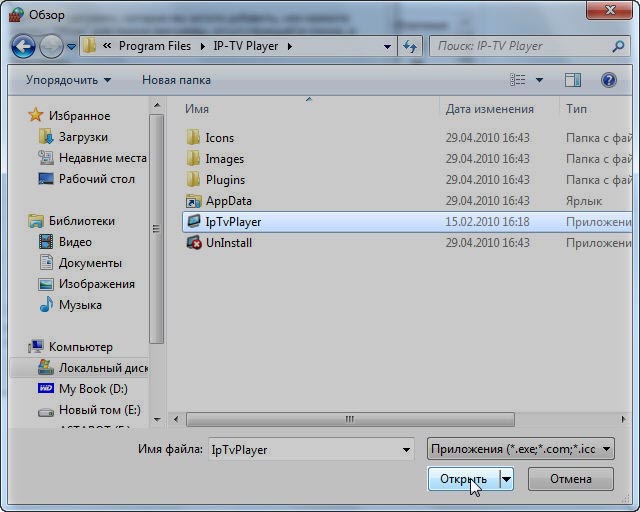Click the folder icon in address bar
640x512 pixels.
[89, 46]
